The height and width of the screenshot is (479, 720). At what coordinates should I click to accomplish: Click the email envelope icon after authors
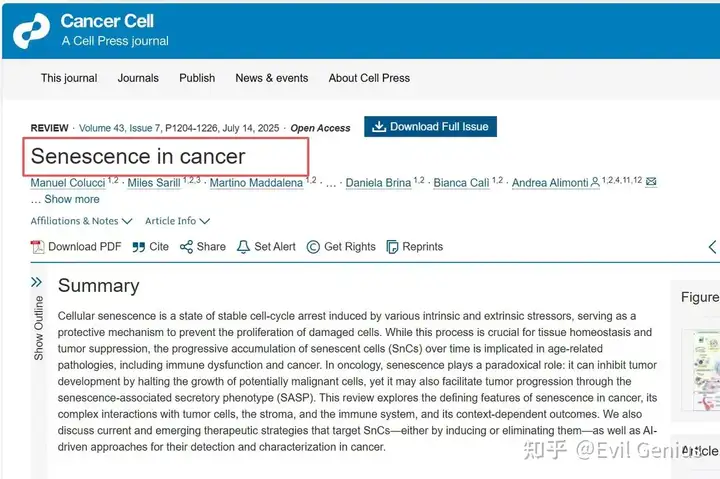[652, 182]
